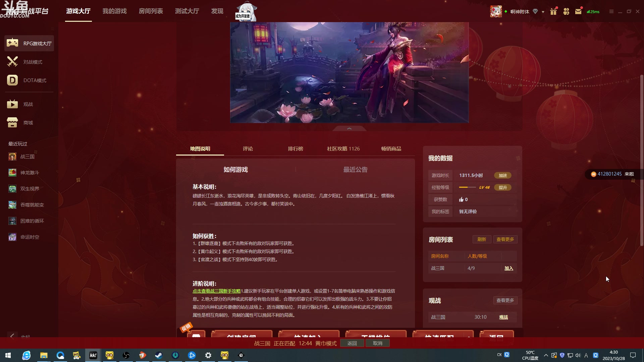
Task: Switch to the 评论 comments tab
Action: (x=248, y=148)
